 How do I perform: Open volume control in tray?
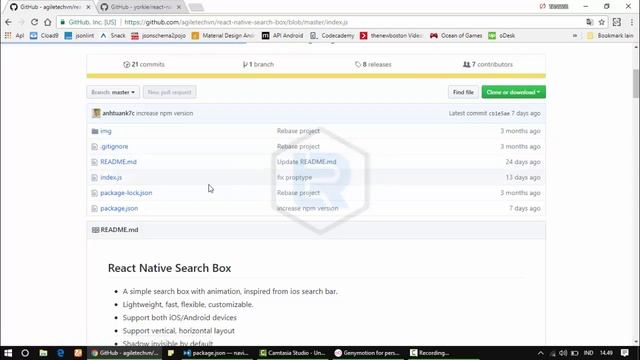click(563, 353)
